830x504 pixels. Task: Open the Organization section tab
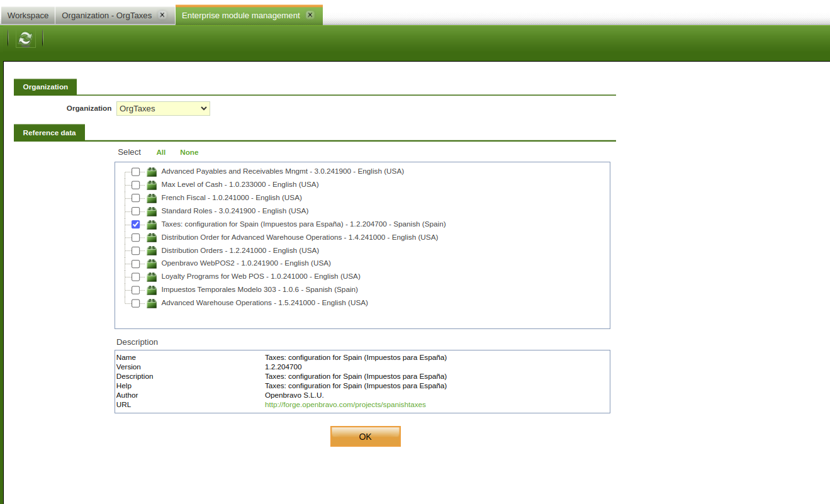45,87
